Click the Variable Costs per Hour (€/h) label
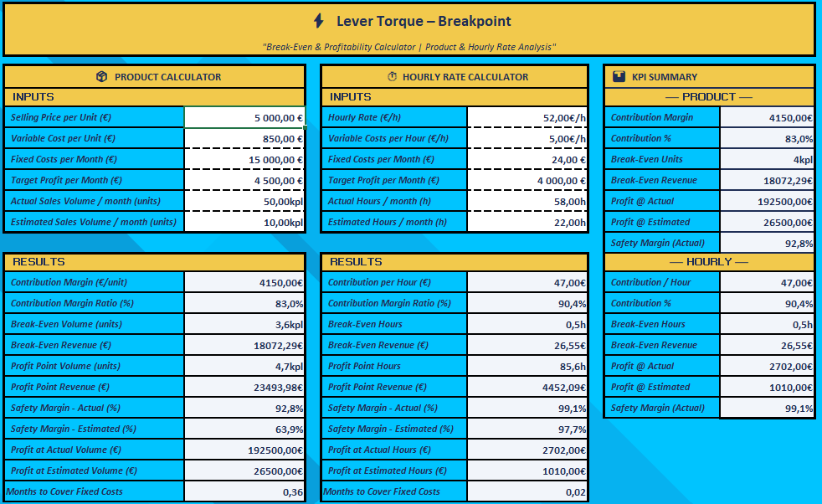822x504 pixels. click(x=387, y=138)
